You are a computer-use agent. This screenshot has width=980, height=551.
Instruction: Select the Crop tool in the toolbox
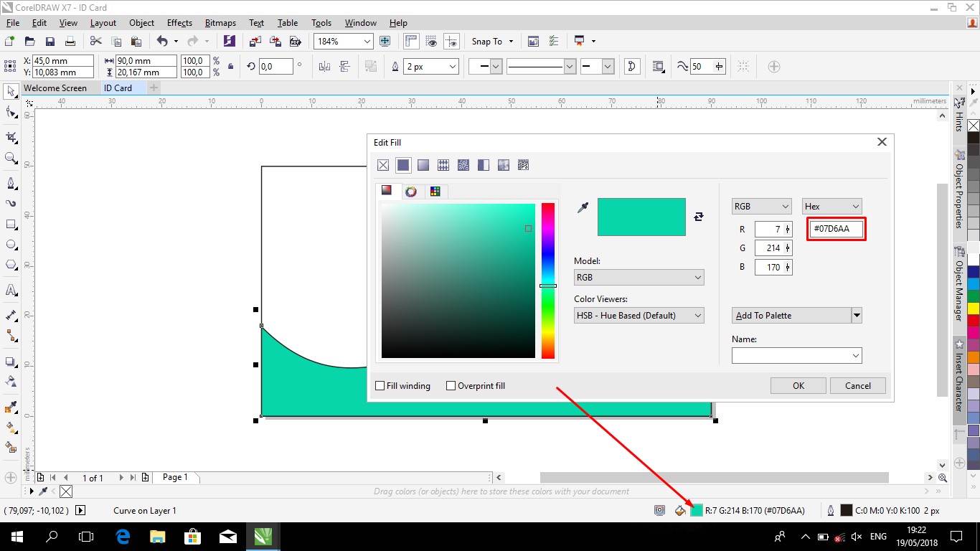11,136
